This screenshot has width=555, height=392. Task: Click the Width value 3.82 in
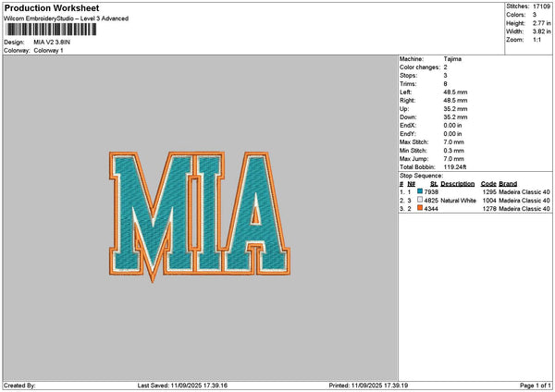pyautogui.click(x=541, y=31)
